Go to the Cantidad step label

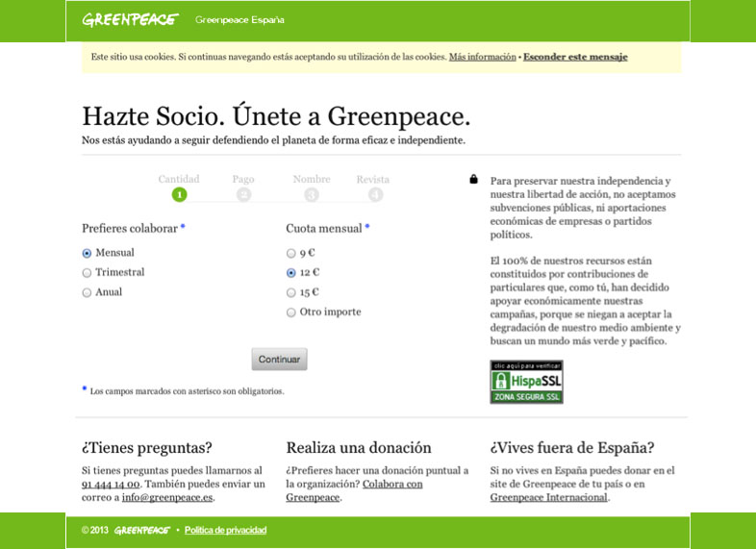pyautogui.click(x=179, y=179)
